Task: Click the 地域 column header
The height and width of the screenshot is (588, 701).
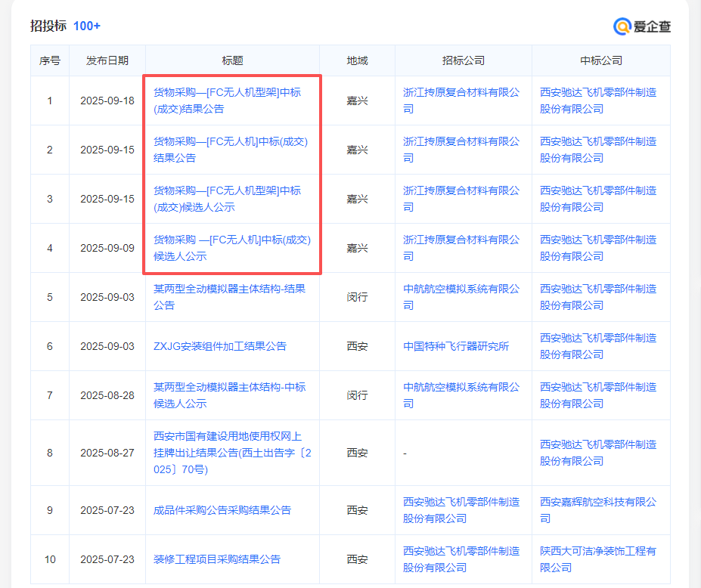Action: [x=357, y=60]
